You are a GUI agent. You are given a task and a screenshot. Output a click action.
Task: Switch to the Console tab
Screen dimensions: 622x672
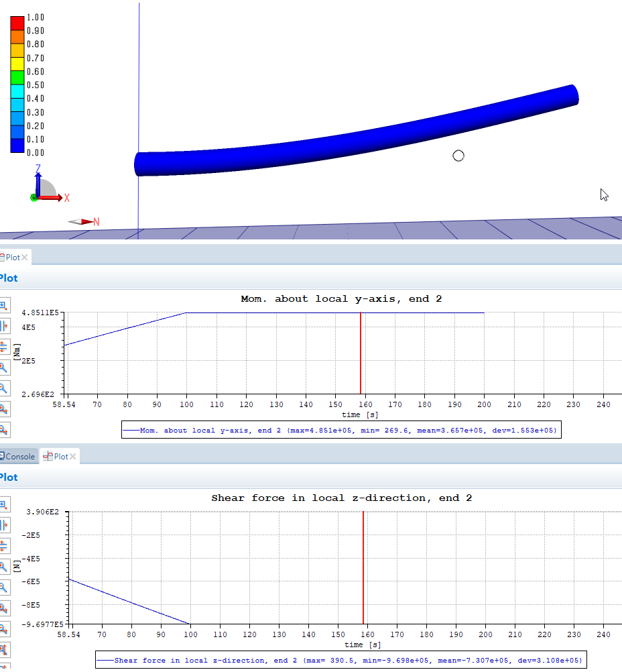pyautogui.click(x=19, y=457)
